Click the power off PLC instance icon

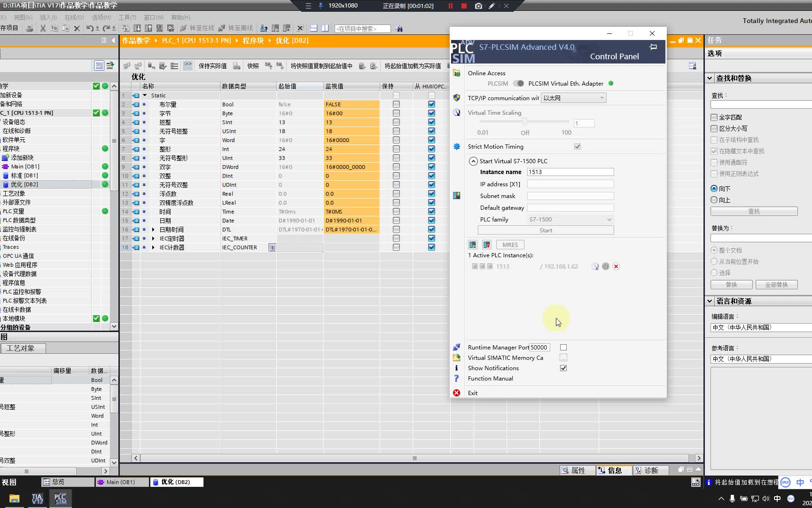tap(606, 266)
